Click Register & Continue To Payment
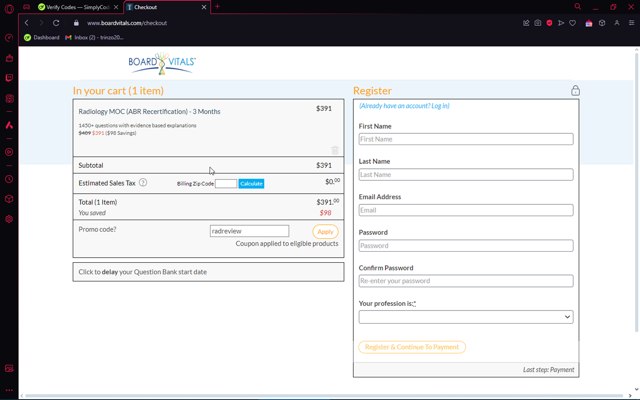The image size is (640, 400). click(x=412, y=347)
